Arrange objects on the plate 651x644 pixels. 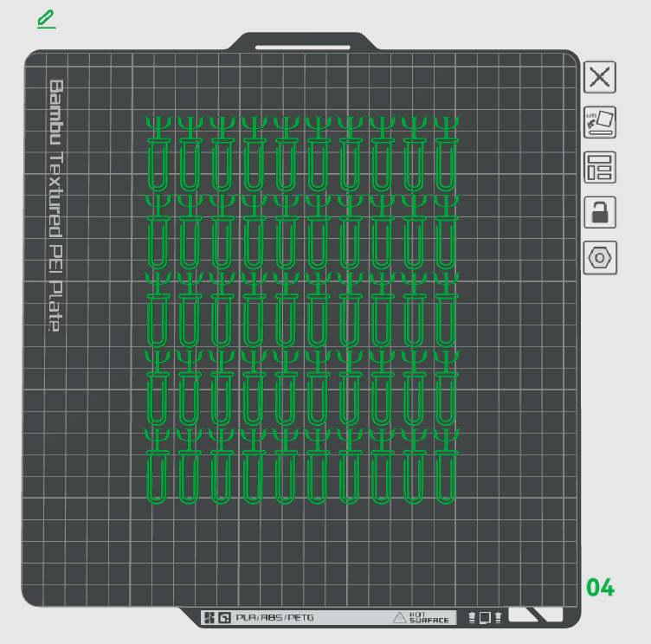click(x=600, y=167)
